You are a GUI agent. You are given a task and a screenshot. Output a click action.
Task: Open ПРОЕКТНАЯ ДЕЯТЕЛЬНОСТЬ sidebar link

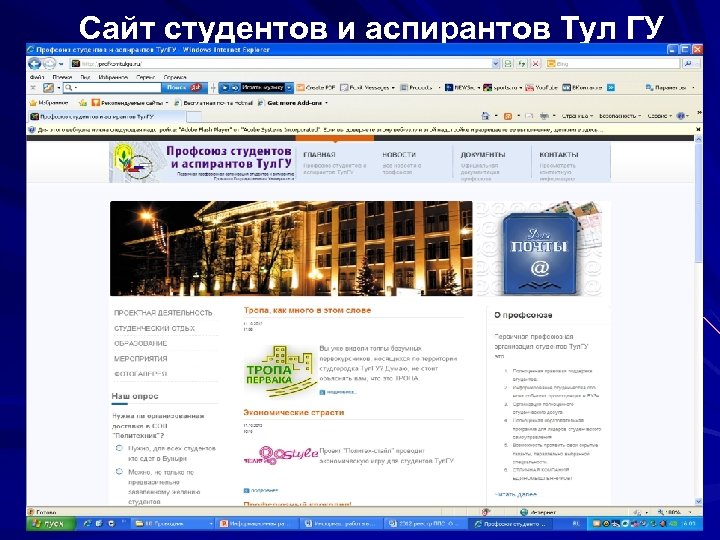click(x=163, y=313)
